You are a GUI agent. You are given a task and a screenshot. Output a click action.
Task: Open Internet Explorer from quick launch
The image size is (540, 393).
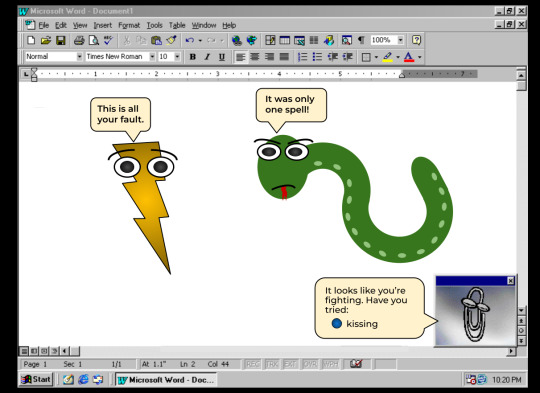(x=83, y=380)
